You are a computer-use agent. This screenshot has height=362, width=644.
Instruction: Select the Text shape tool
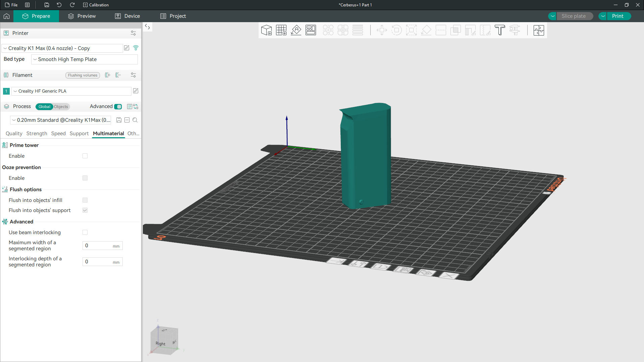click(x=500, y=30)
